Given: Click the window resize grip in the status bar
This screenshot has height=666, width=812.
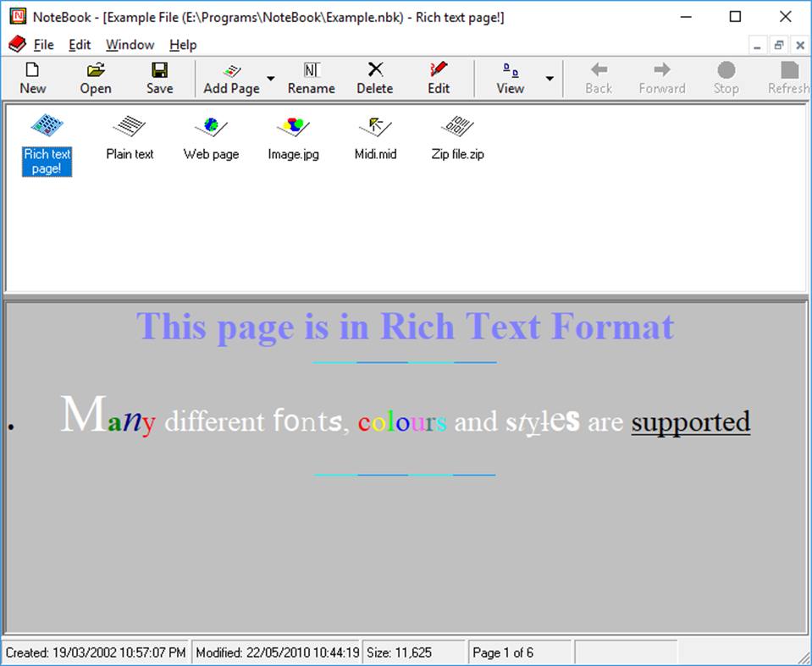Looking at the screenshot, I should [x=804, y=658].
